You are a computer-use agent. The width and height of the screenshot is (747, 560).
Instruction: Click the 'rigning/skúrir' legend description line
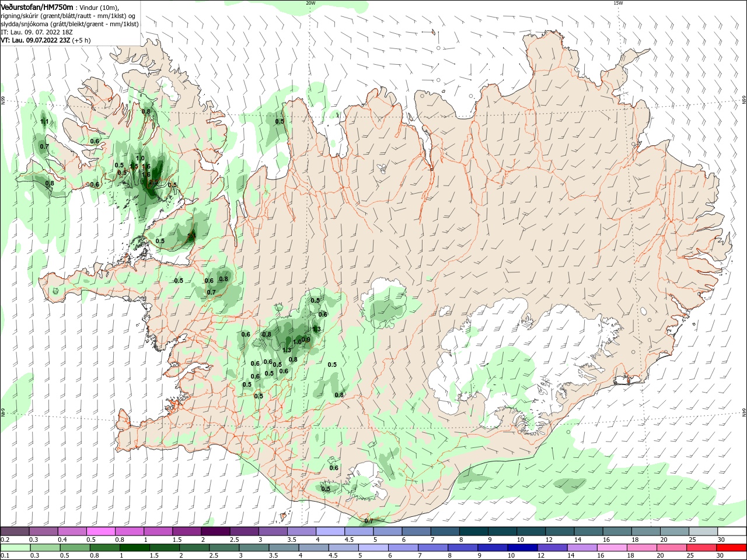point(68,16)
